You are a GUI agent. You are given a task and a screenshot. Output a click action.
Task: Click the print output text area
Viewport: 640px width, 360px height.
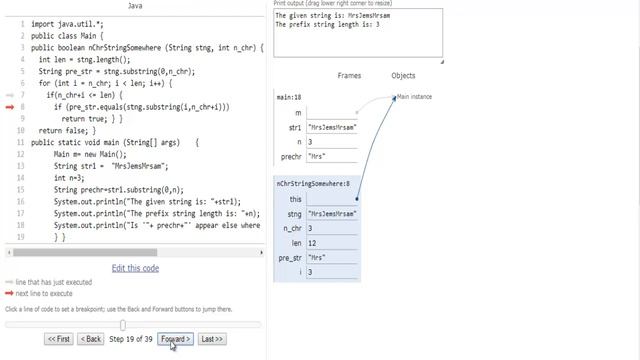(x=358, y=33)
